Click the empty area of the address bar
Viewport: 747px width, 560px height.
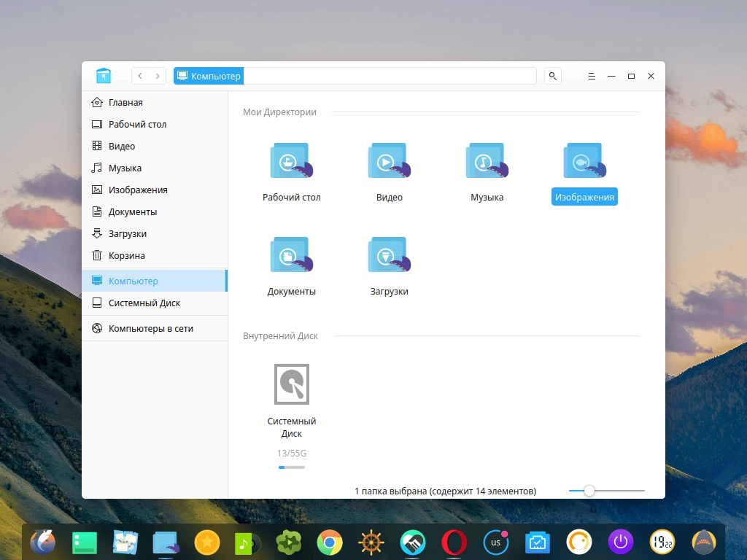click(x=390, y=76)
